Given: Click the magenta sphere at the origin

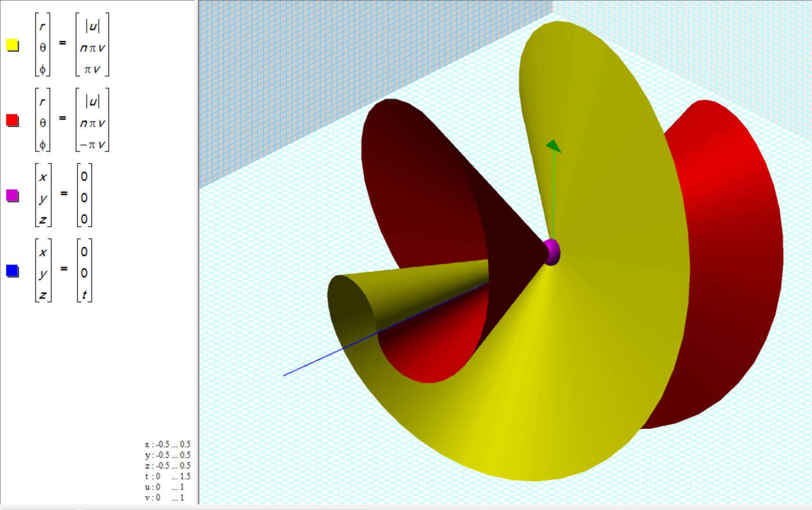Looking at the screenshot, I should 552,252.
